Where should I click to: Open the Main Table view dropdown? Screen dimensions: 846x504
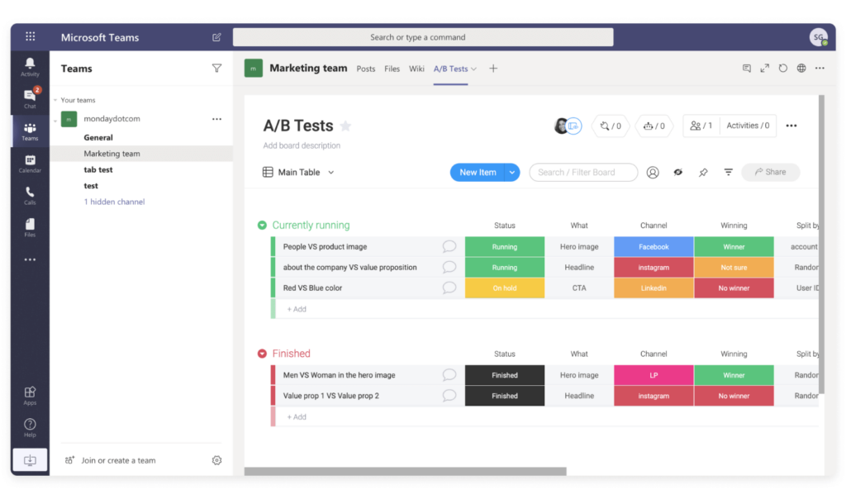pyautogui.click(x=298, y=172)
